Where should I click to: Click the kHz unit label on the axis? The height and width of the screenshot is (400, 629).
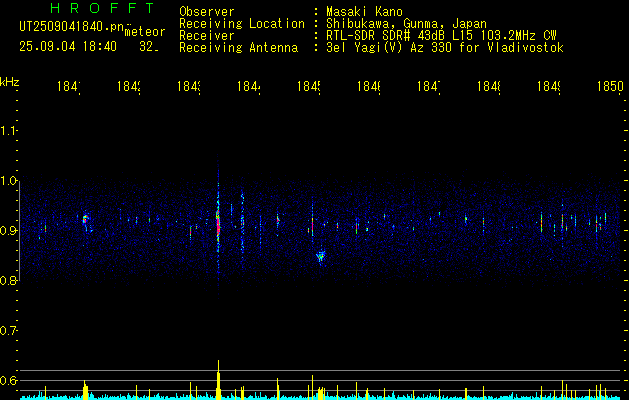pyautogui.click(x=9, y=82)
